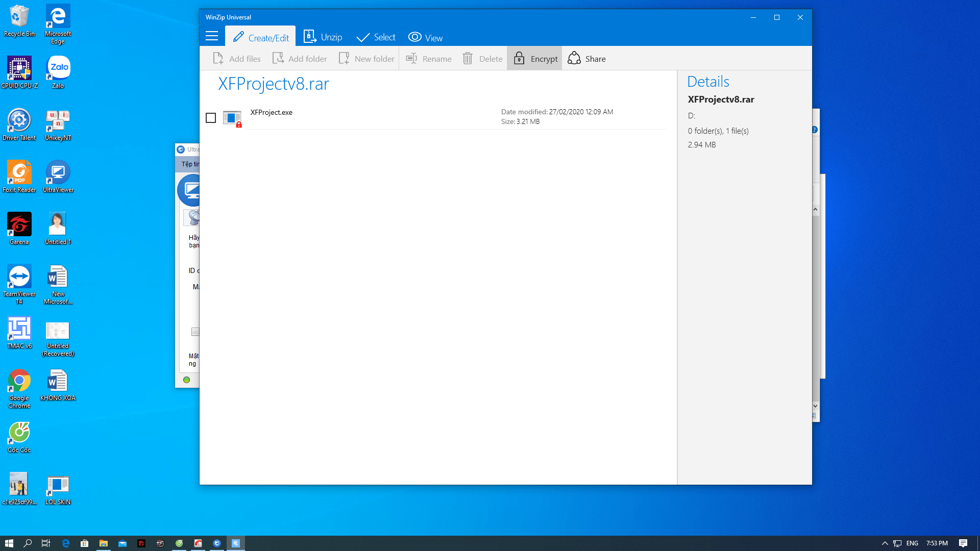Open TeamViewer 14 desktop icon

(19, 284)
